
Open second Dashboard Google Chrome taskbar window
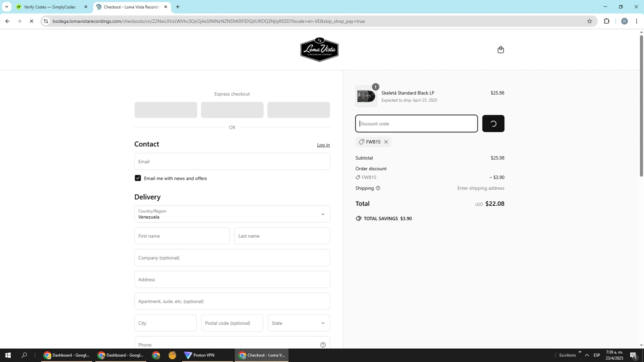(121, 355)
